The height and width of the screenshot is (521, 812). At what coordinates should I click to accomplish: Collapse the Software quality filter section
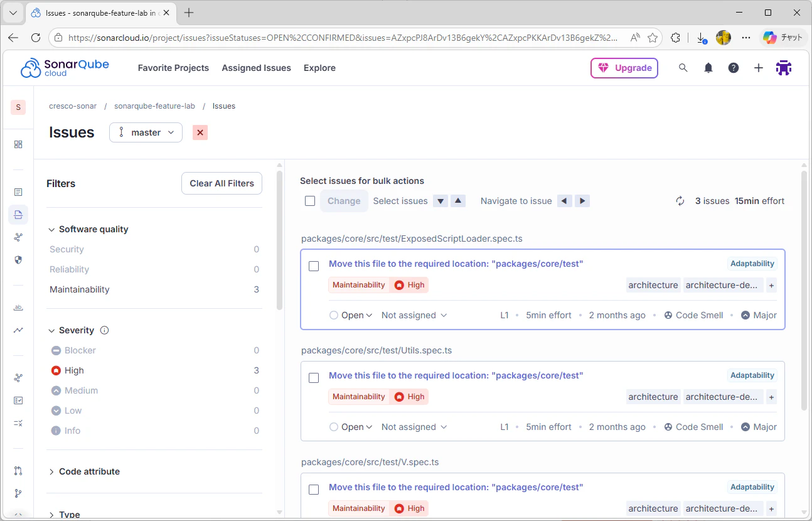click(88, 229)
